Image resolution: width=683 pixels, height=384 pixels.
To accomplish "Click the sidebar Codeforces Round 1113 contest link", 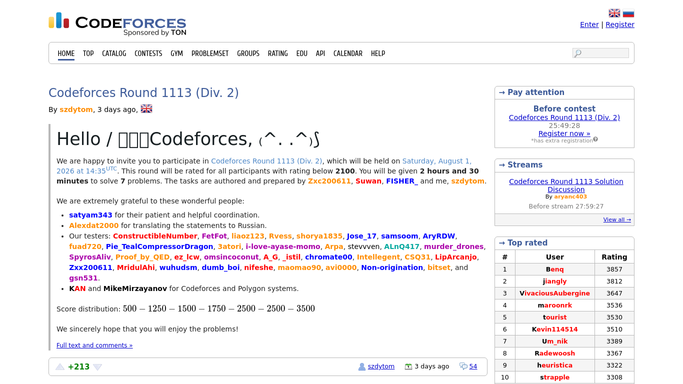I will (564, 118).
